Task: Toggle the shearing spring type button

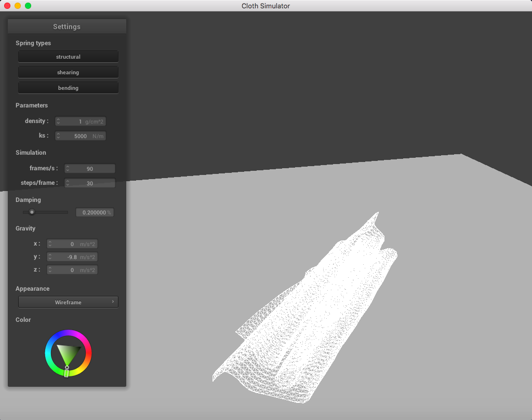Action: click(x=68, y=72)
